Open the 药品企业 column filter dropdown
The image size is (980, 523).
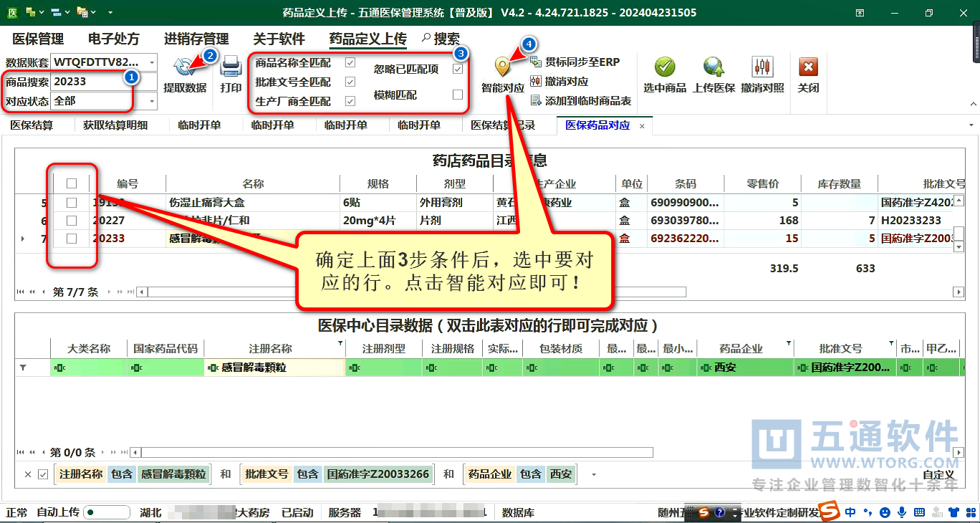[x=789, y=344]
